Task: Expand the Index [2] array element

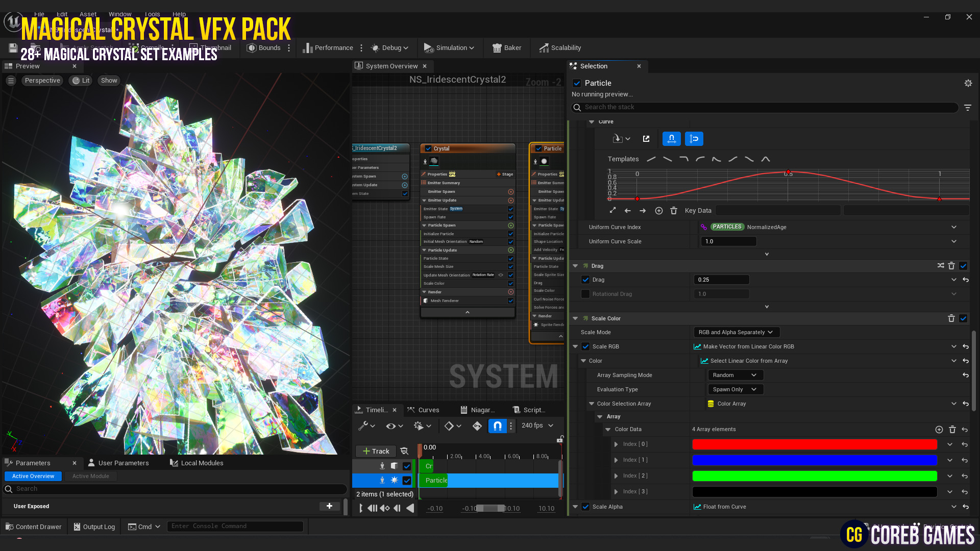Action: pyautogui.click(x=616, y=475)
